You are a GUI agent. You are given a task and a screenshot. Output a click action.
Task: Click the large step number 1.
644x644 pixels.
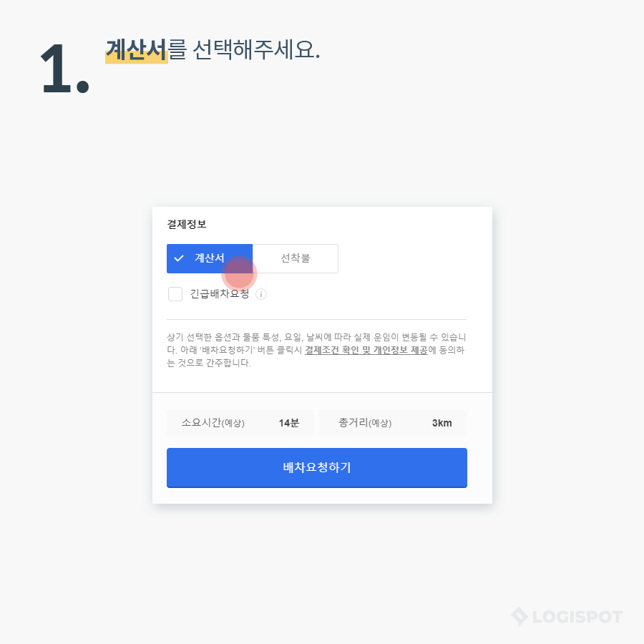point(65,69)
